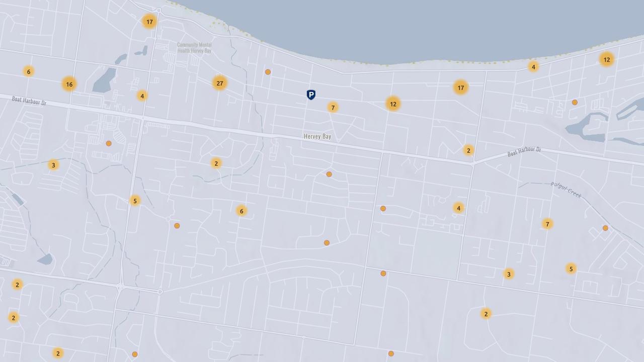
Task: Click the Community Mental Health Hervey Bay label
Action: (x=194, y=48)
